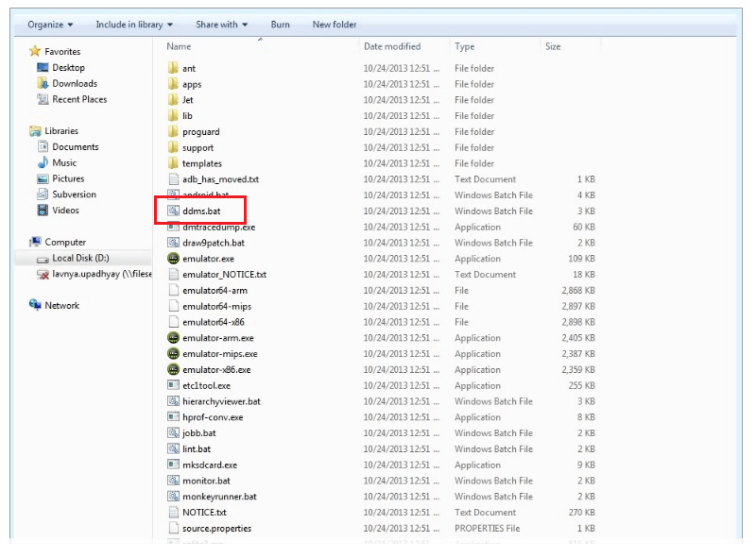Screen dimensions: 756x558
Task: Select the Pictures library icon
Action: (x=43, y=178)
